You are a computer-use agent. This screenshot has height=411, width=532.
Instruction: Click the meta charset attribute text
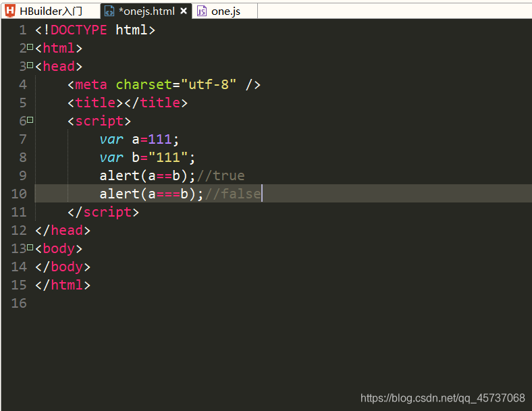[144, 84]
